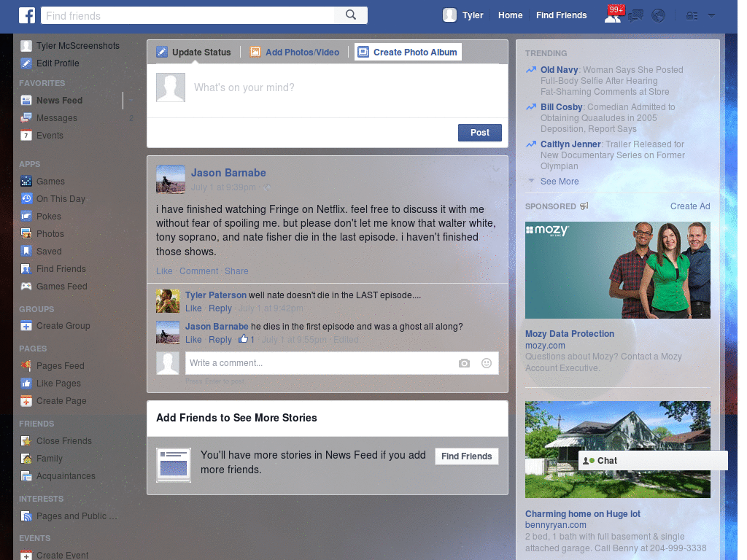747x560 pixels.
Task: Click Comment under Jason's post
Action: pos(198,271)
